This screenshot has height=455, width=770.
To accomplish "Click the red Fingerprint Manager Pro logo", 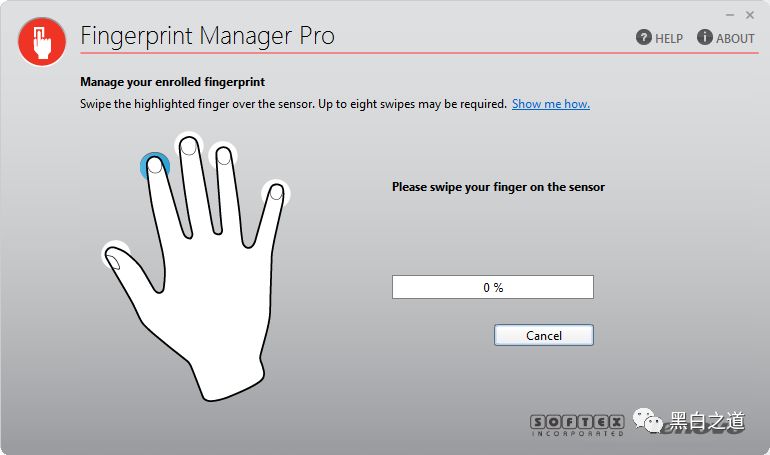I will [x=42, y=42].
